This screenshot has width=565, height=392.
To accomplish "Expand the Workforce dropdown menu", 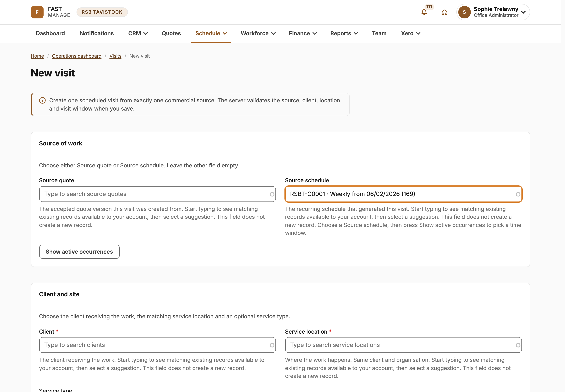I will [258, 33].
